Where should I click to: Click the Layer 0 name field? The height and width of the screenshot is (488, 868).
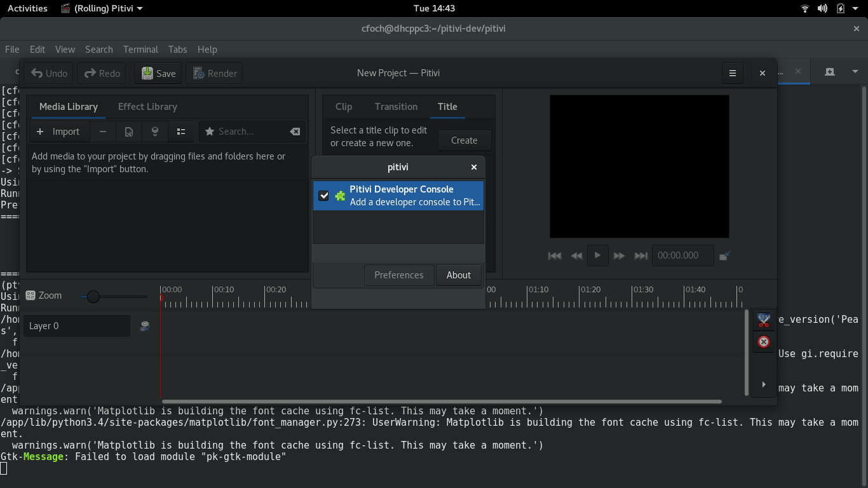(77, 326)
